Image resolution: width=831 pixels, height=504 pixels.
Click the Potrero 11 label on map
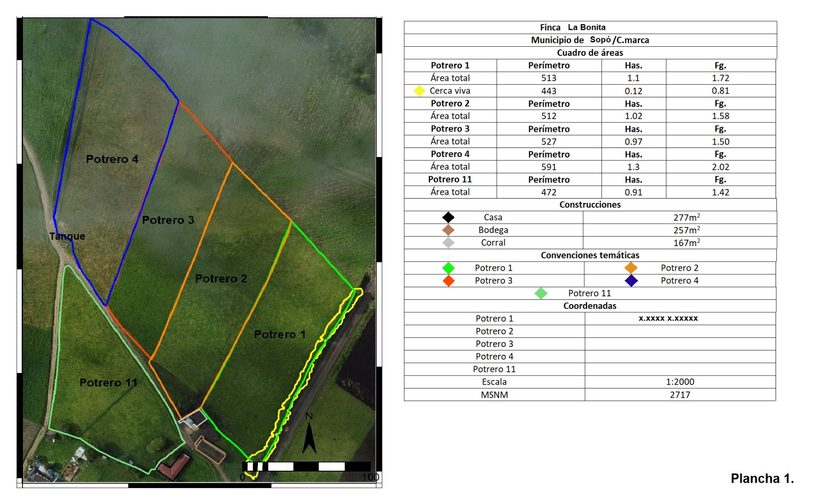[x=108, y=383]
